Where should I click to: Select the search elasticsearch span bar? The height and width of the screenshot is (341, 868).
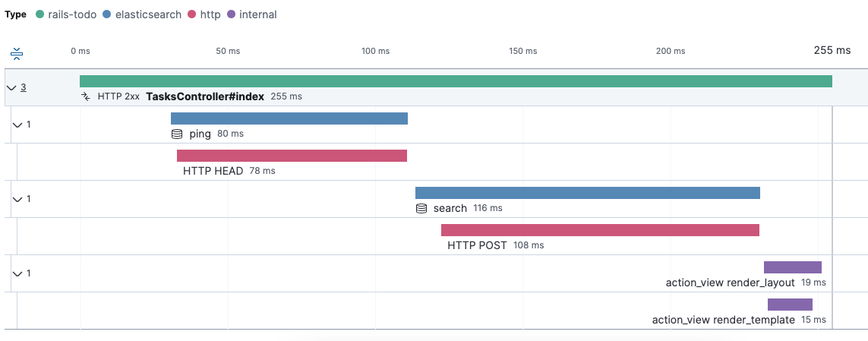[x=587, y=193]
